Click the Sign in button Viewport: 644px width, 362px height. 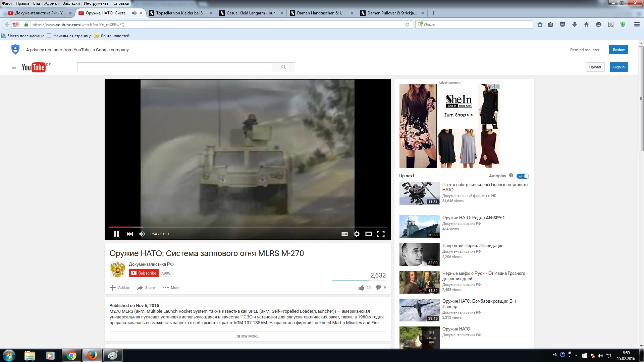coord(619,67)
